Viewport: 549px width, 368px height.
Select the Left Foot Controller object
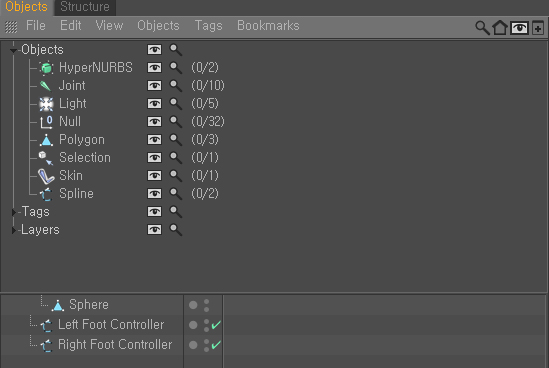click(x=111, y=325)
